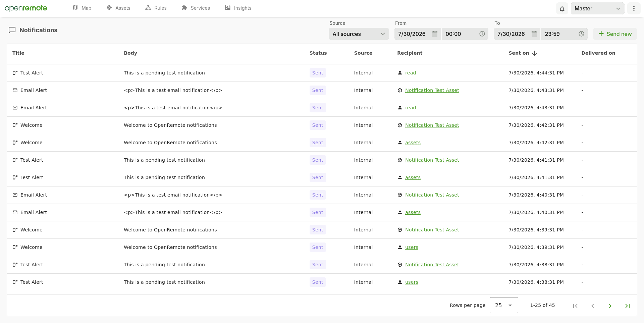Switch to the Assets tab

click(x=118, y=8)
